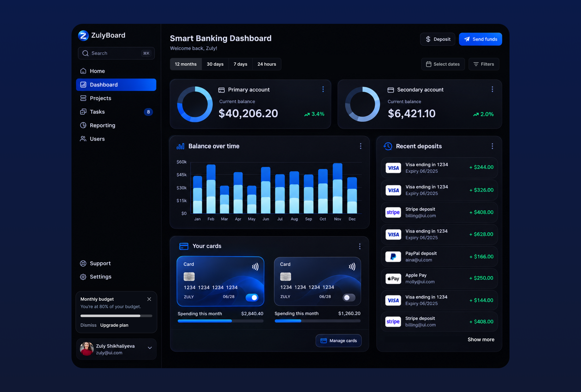Expand the Zuly Shikhaliyeva account chevron
The height and width of the screenshot is (392, 581).
pyautogui.click(x=150, y=348)
